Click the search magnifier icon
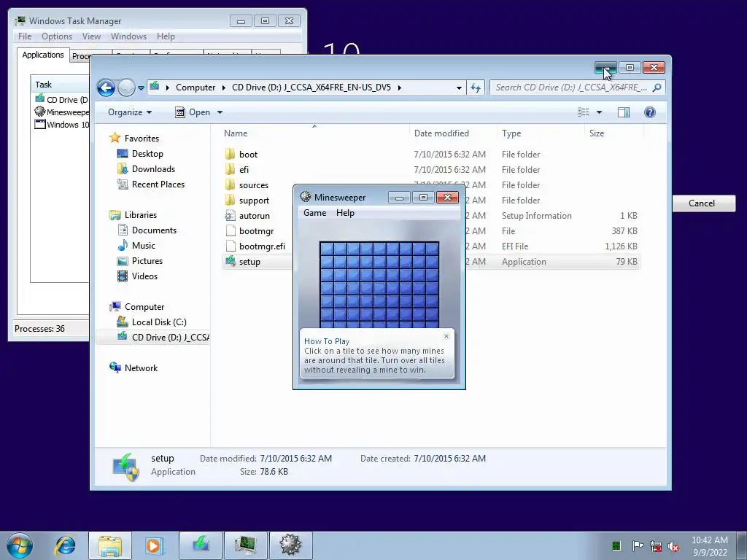This screenshot has width=747, height=560. point(657,87)
